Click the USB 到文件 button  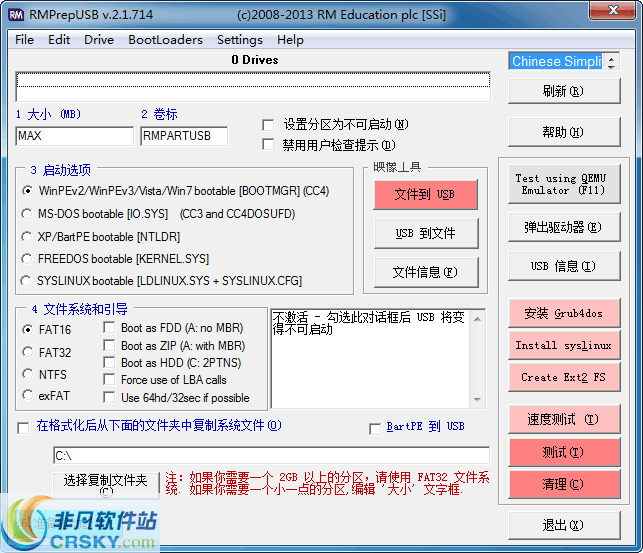pos(426,233)
